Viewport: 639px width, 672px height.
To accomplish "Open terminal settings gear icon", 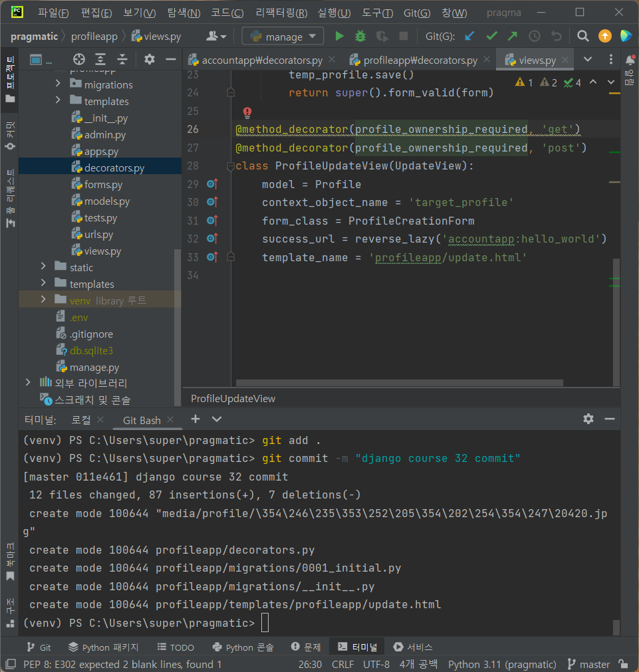I will click(x=588, y=419).
